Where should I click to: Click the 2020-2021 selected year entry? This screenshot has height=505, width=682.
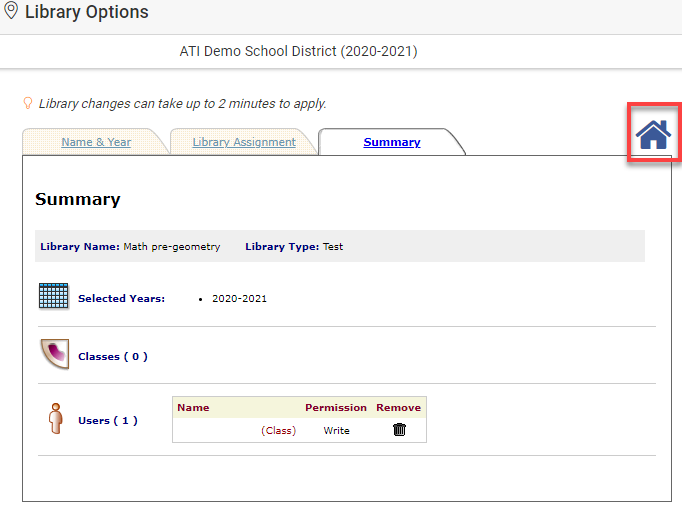coord(239,299)
